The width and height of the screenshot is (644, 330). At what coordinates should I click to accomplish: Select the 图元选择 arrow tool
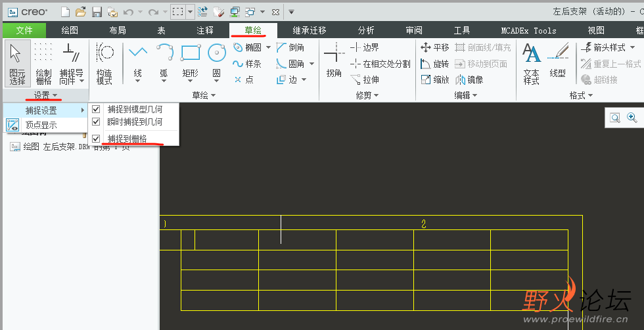(x=17, y=63)
